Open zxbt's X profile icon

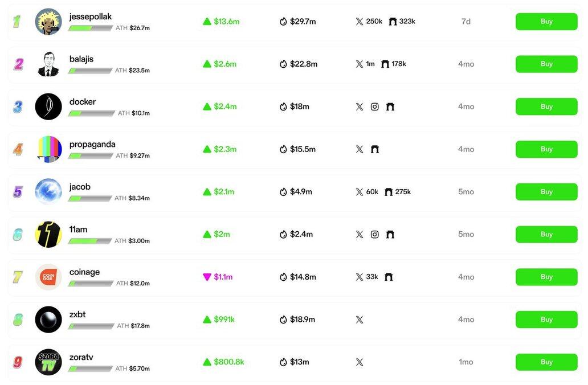pyautogui.click(x=359, y=320)
